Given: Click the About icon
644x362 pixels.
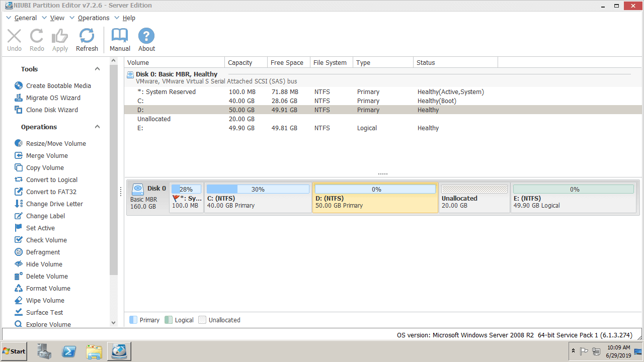Looking at the screenshot, I should pyautogui.click(x=146, y=39).
